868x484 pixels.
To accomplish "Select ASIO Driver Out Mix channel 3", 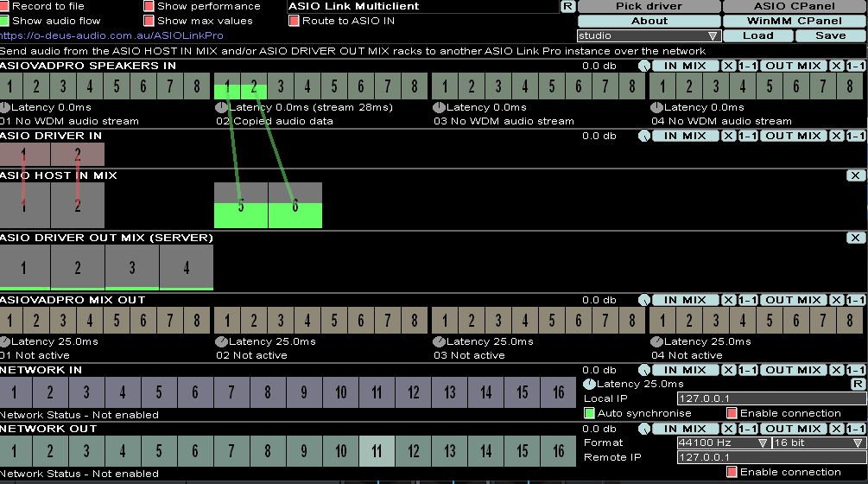I will click(132, 267).
